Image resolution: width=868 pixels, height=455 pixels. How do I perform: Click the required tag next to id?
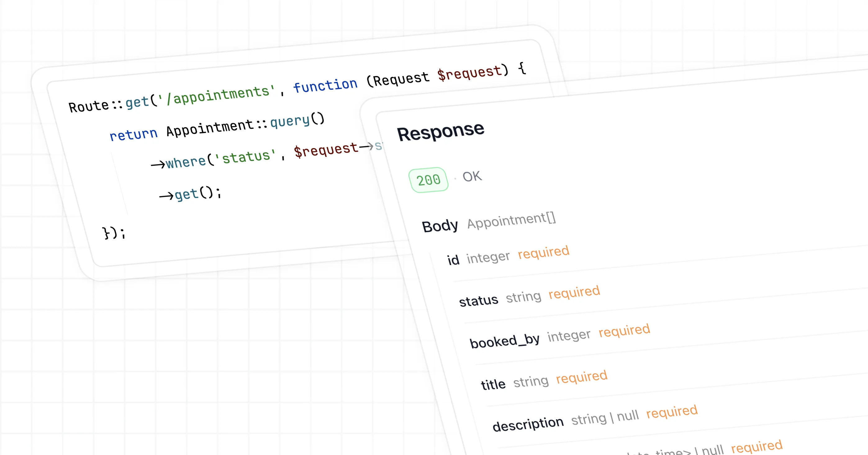pyautogui.click(x=543, y=252)
